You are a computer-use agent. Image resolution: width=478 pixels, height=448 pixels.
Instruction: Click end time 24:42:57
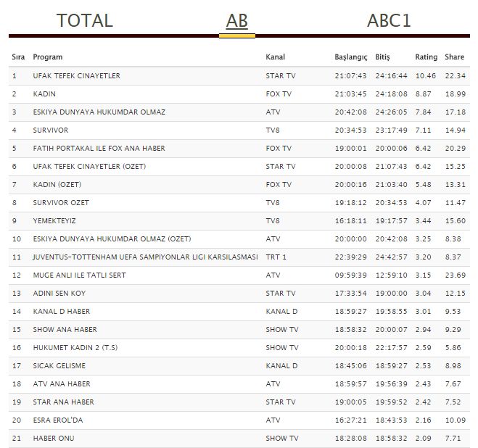[x=392, y=257]
